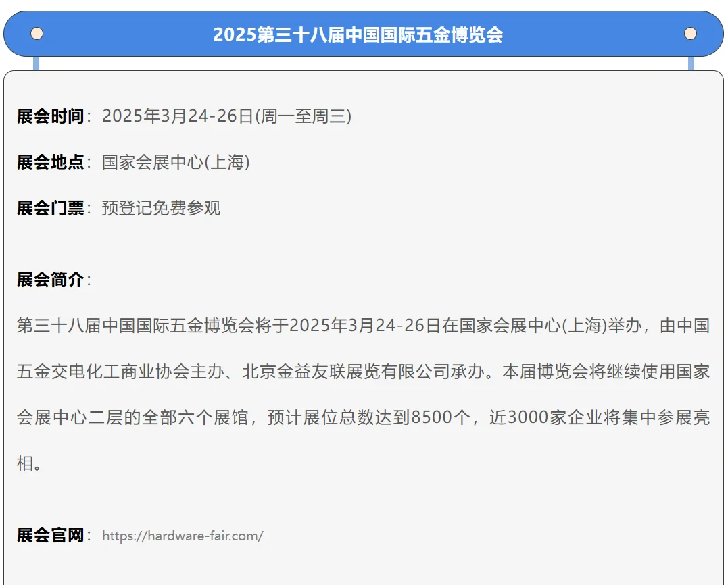Select the 展会时间 label
Image resolution: width=728 pixels, height=585 pixels.
click(52, 116)
